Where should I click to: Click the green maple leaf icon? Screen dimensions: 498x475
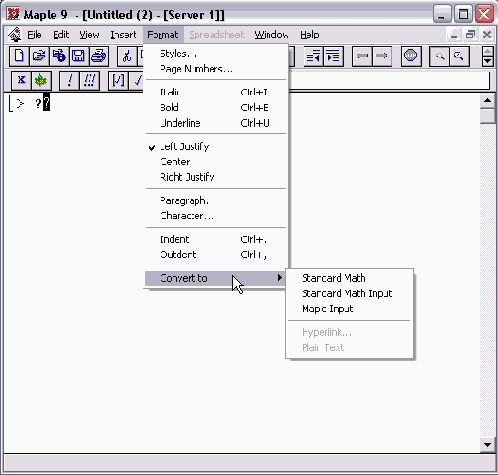pyautogui.click(x=41, y=80)
